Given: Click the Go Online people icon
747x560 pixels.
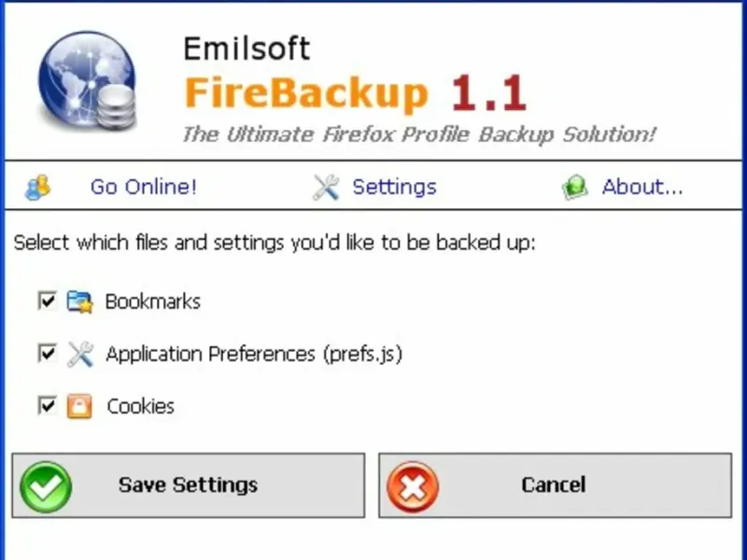Looking at the screenshot, I should coord(38,188).
